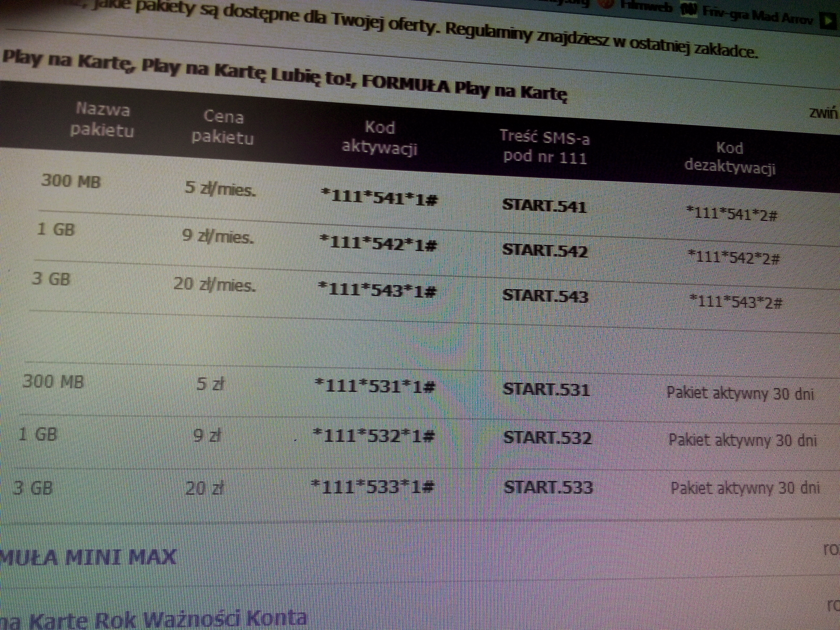Click the START.542 SMS text
The height and width of the screenshot is (630, 840).
pos(545,251)
